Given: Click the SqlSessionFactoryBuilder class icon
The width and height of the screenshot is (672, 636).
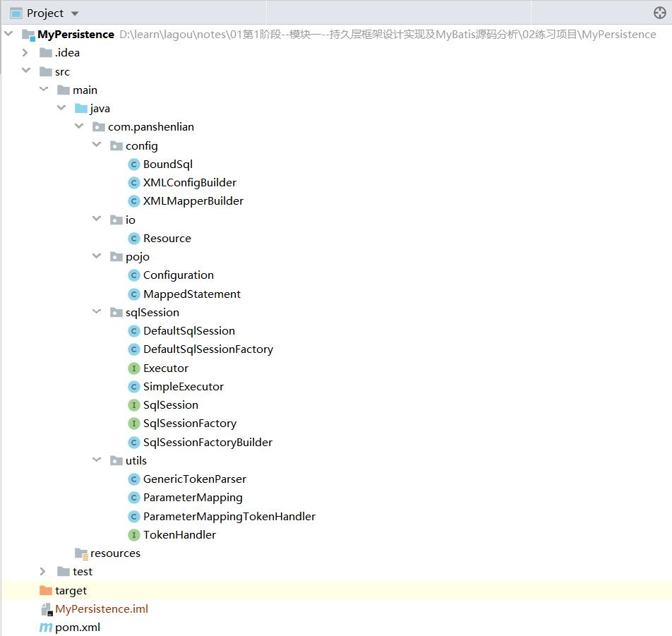Looking at the screenshot, I should point(133,443).
